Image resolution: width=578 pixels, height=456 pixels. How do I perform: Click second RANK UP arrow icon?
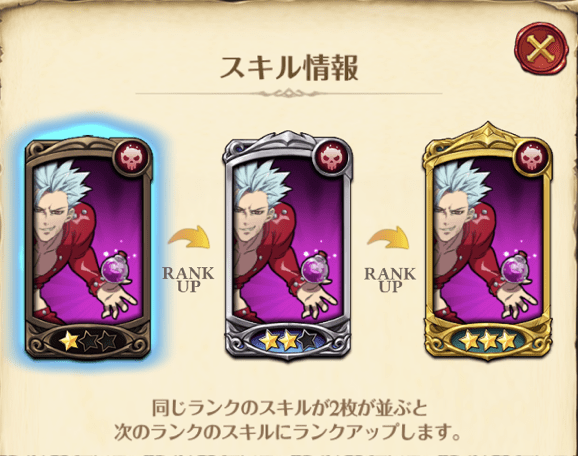coord(388,238)
